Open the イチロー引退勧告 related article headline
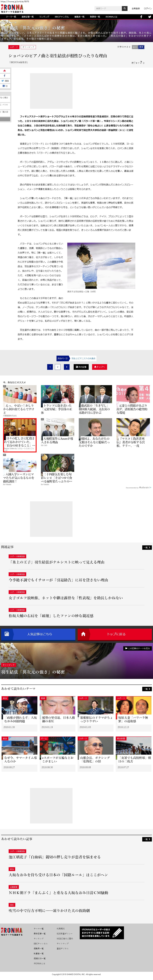The width and height of the screenshot is (153, 980). pos(59,580)
